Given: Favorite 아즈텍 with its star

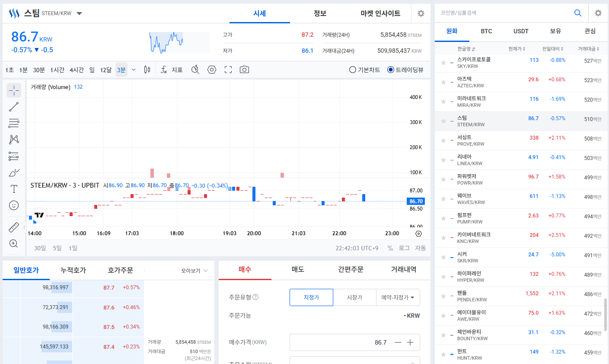Looking at the screenshot, I should tap(443, 82).
